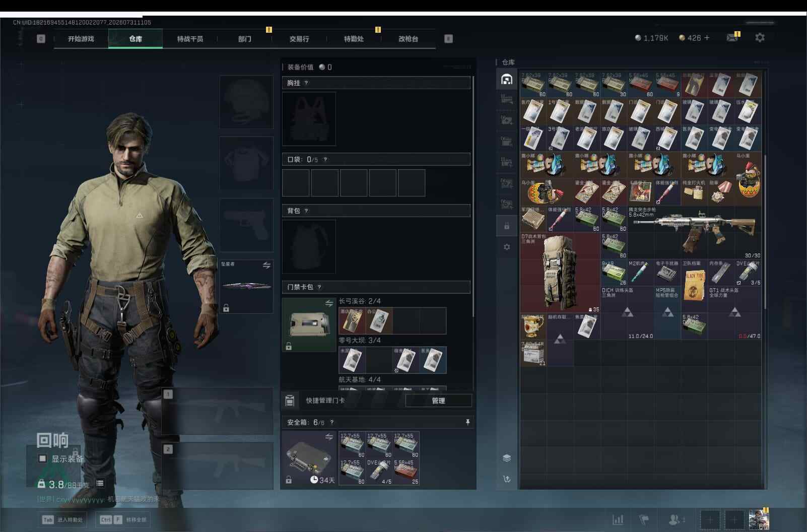807x532 pixels.
Task: Open the 改枪台 tab
Action: click(408, 39)
